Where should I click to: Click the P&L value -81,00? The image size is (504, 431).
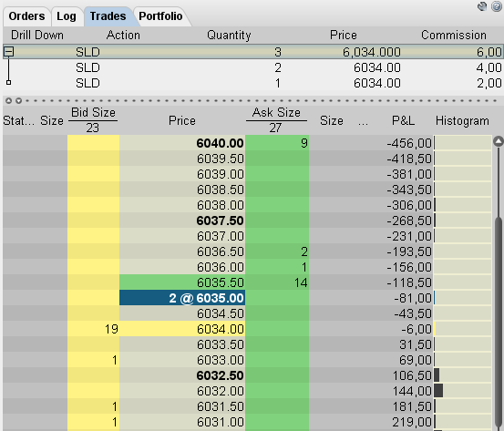point(413,298)
